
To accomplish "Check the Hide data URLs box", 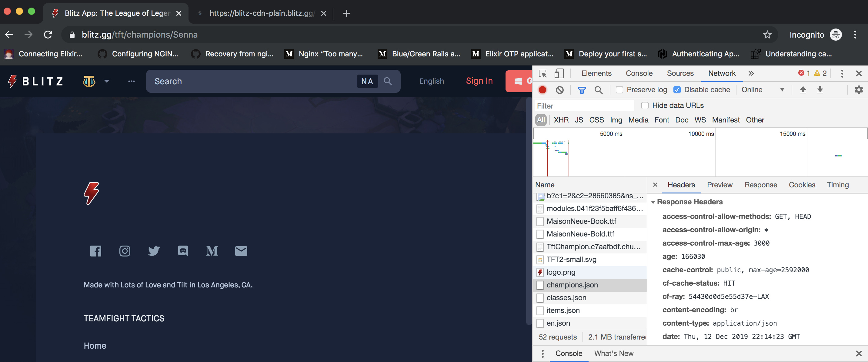I will (645, 106).
